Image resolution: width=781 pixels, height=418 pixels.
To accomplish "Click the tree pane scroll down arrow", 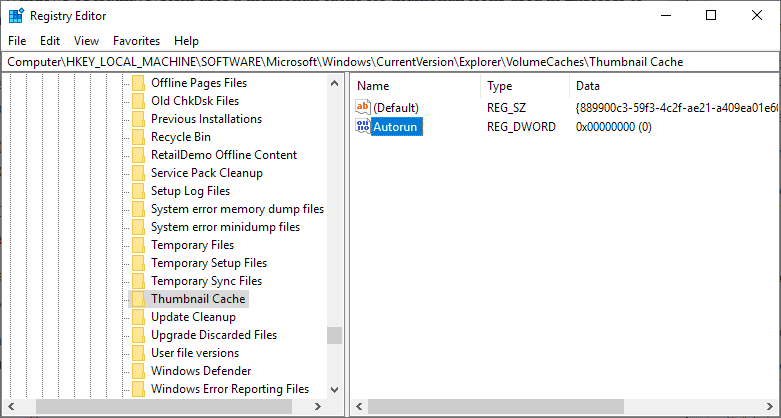I will coord(335,390).
